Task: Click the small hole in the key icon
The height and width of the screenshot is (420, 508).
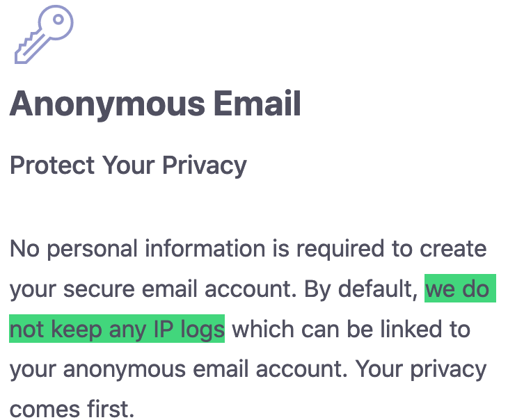Action: point(58,19)
